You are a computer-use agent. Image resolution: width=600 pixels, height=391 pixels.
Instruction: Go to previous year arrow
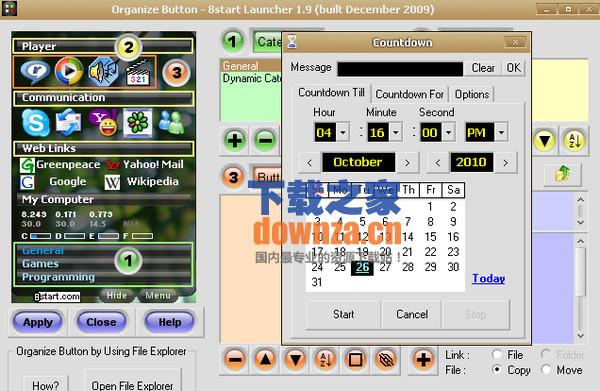click(438, 163)
